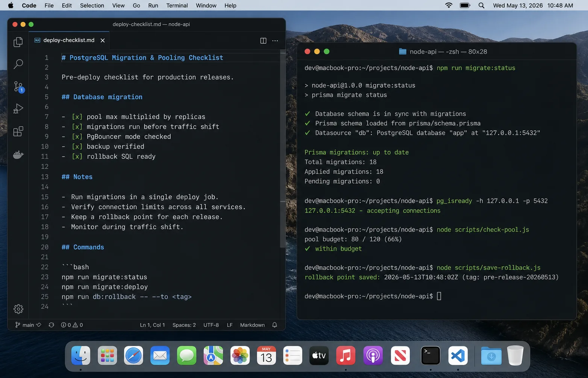Viewport: 588px width, 378px height.
Task: Open Reminders from the Dock
Action: 292,355
